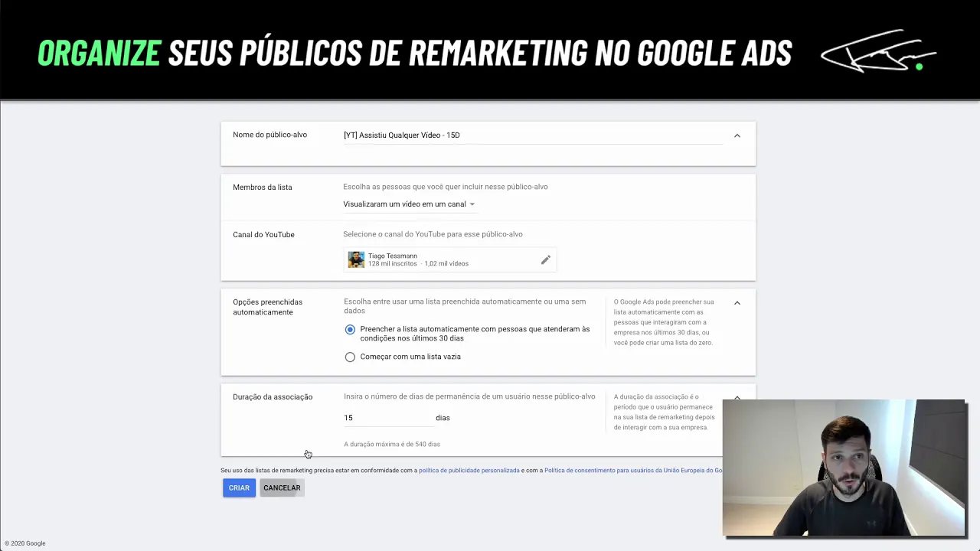Click the CRIAR button
The image size is (980, 551).
[x=239, y=487]
